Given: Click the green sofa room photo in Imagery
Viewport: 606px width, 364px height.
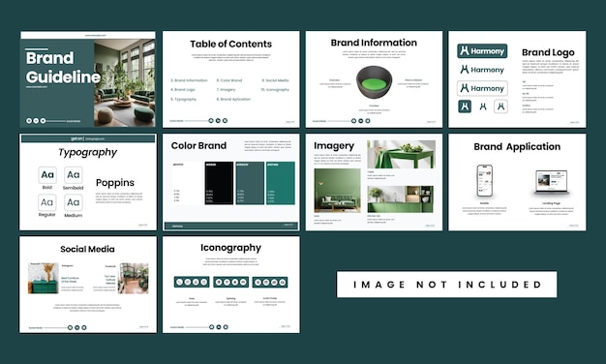Looking at the screenshot, I should 337,190.
